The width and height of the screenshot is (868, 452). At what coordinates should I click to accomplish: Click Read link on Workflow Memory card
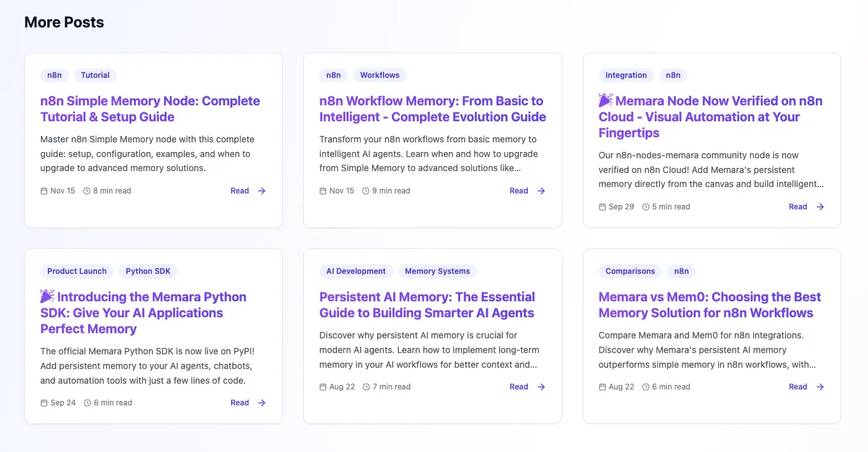[x=519, y=191]
